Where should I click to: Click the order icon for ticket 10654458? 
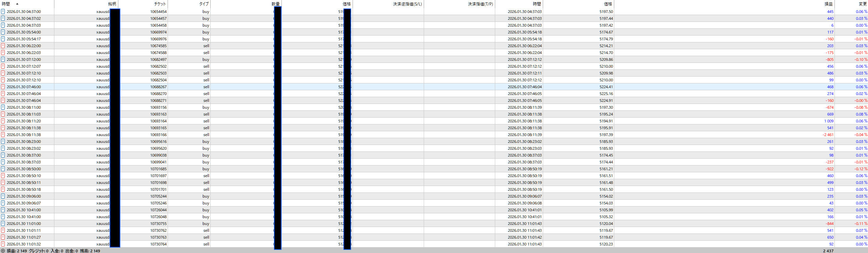click(3, 25)
